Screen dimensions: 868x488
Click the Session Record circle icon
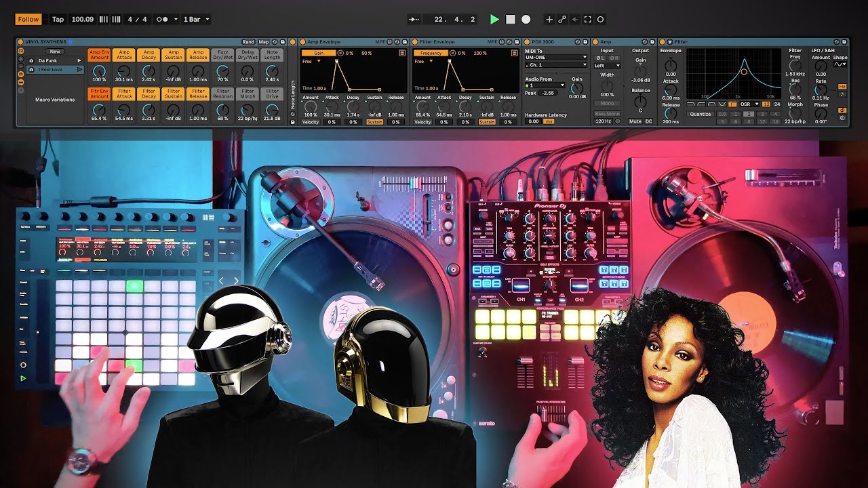(x=600, y=20)
